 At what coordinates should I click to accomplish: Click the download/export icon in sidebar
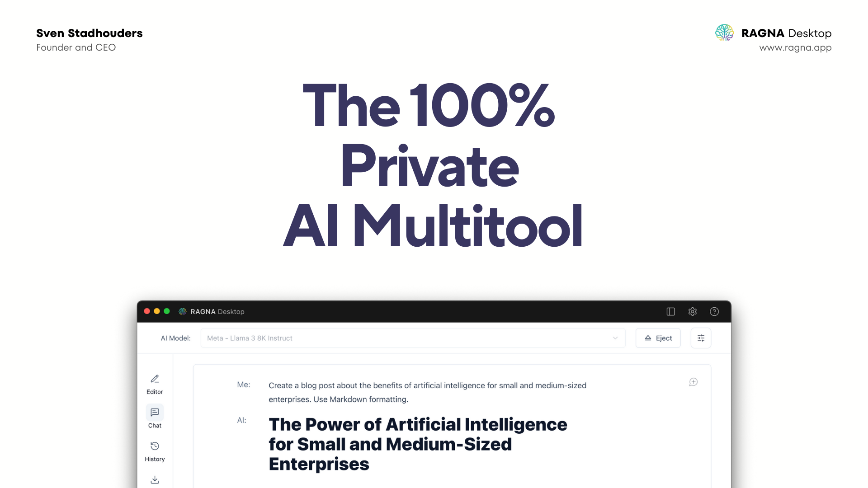point(155,479)
